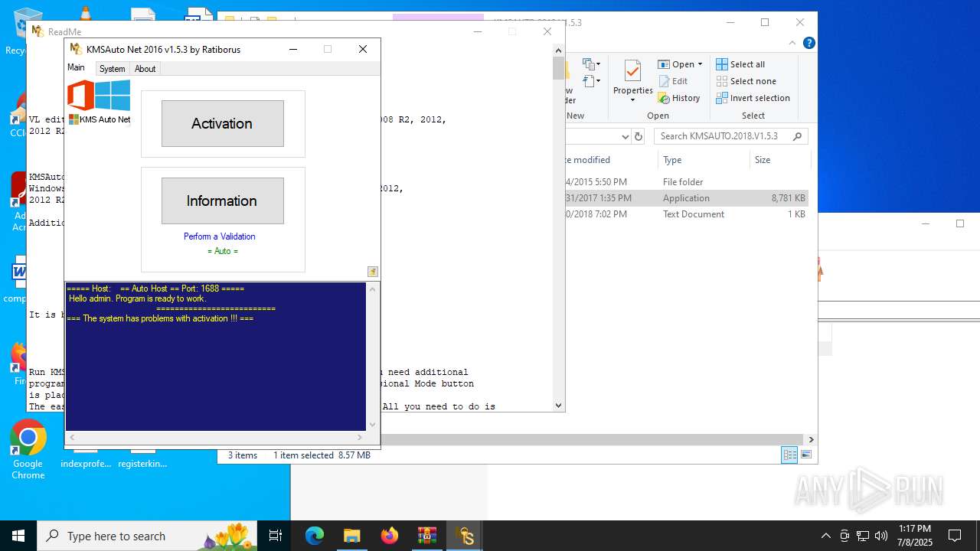Select the Application row of 8,781 KB
The height and width of the screenshot is (551, 980).
pos(687,198)
